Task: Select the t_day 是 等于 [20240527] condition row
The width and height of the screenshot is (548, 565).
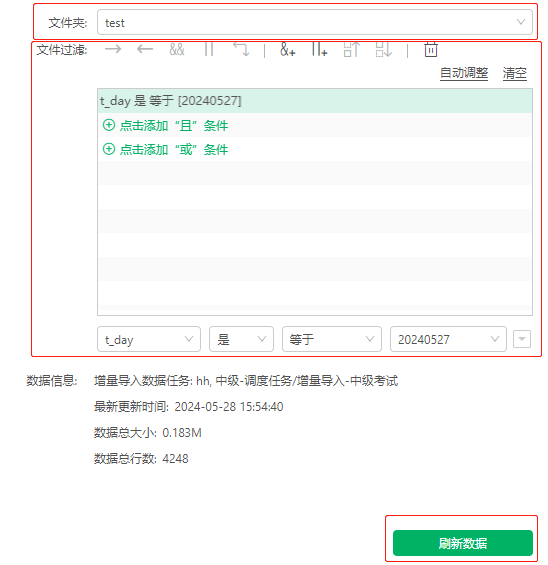Action: (x=315, y=101)
